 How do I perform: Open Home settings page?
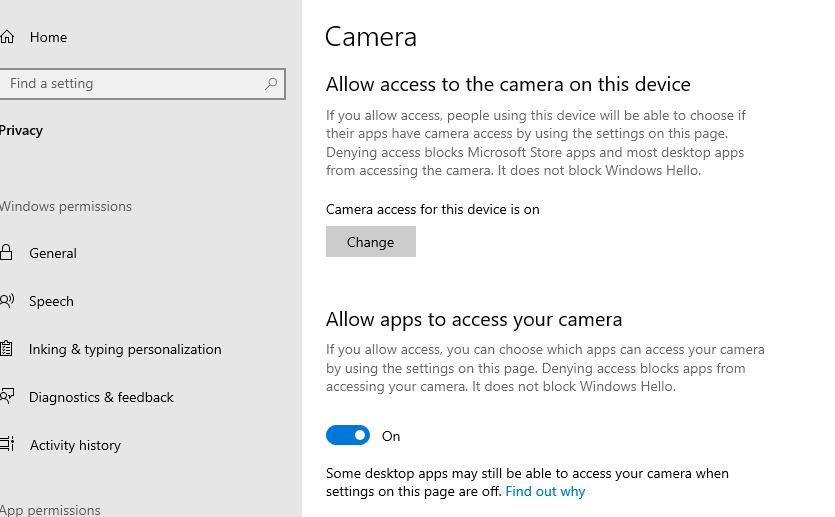[48, 37]
